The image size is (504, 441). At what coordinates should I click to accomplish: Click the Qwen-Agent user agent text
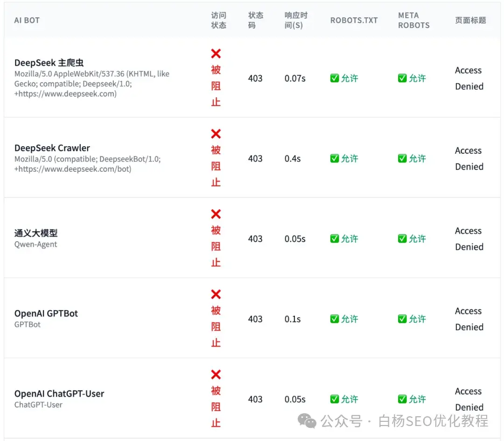coord(35,244)
